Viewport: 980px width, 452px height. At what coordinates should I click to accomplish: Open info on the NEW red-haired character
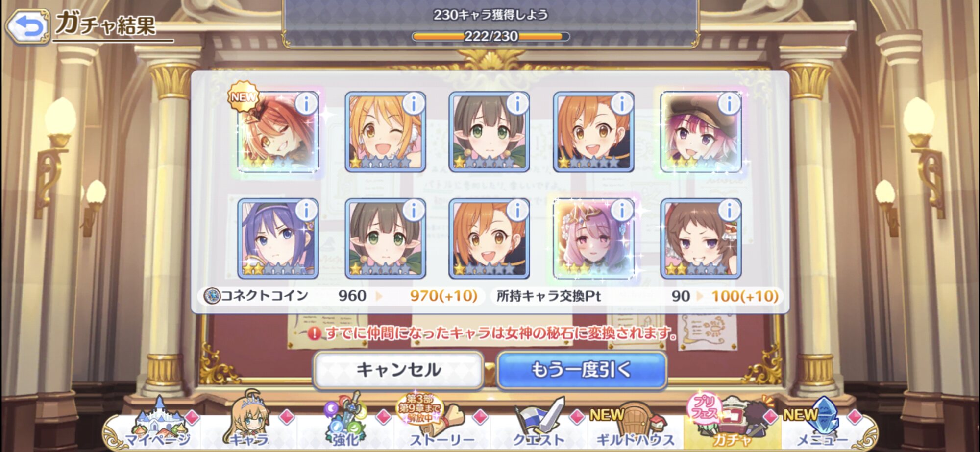(306, 104)
